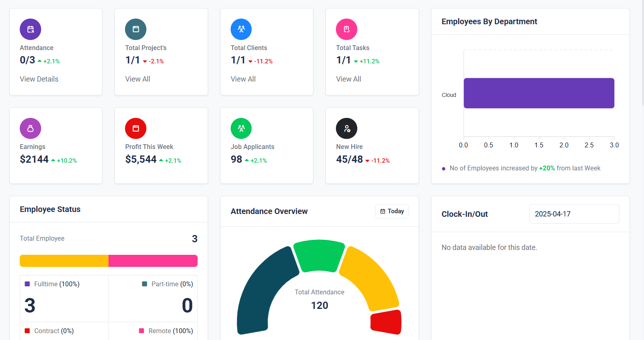Open View All under Total Tasks

pos(348,79)
